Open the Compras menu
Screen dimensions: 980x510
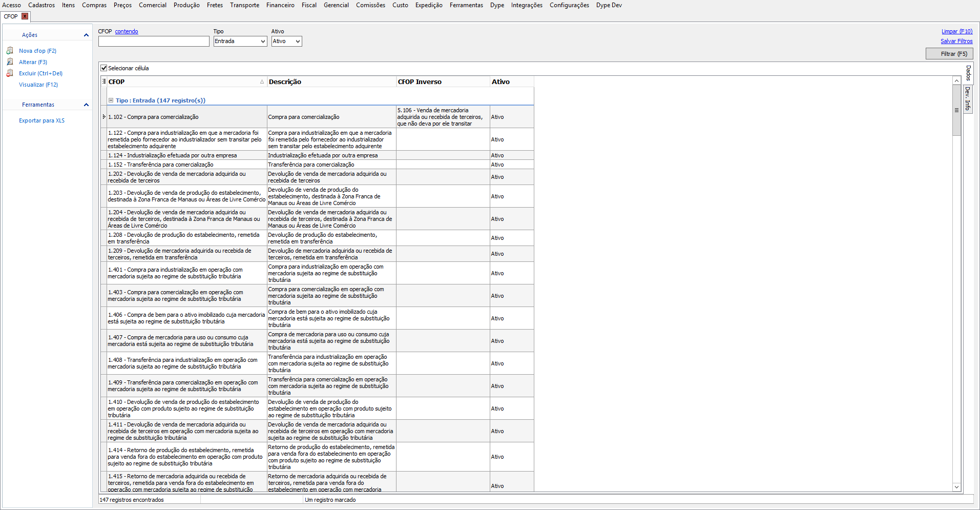tap(94, 5)
